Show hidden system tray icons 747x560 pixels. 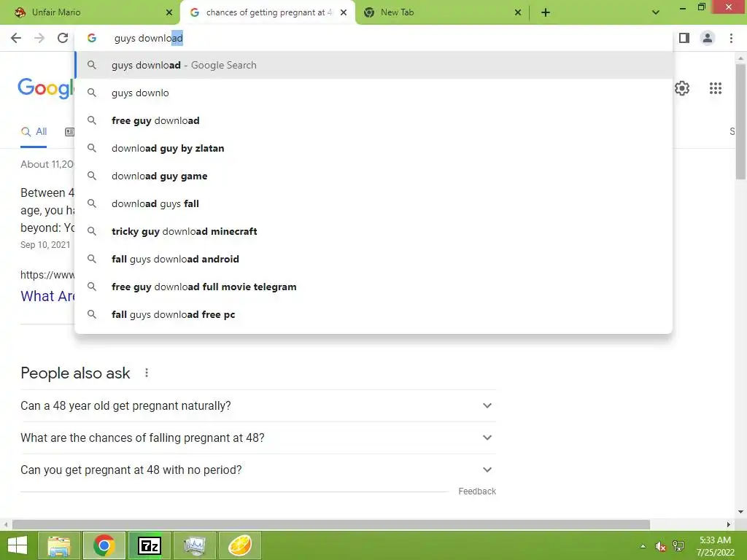[643, 546]
